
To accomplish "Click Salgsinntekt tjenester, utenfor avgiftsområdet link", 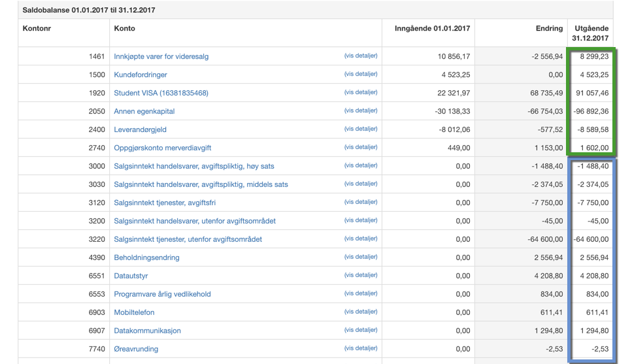I will pyautogui.click(x=188, y=239).
